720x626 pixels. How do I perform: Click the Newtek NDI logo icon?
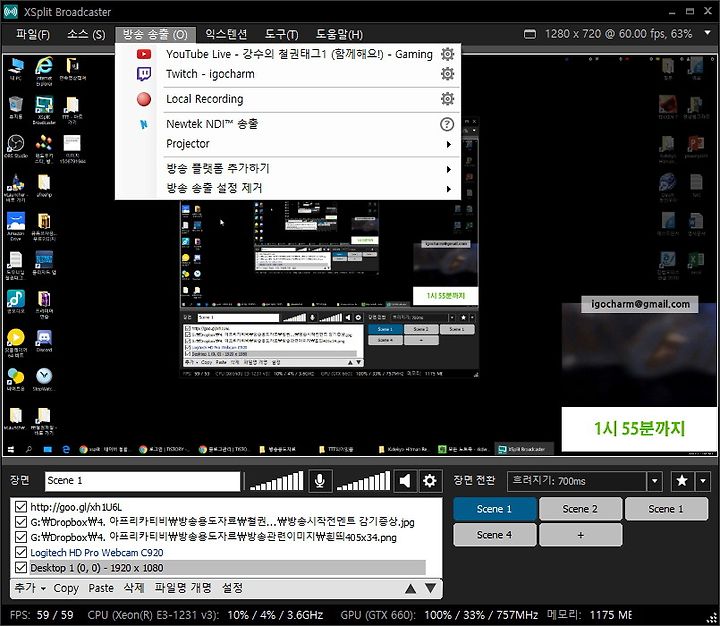click(x=144, y=124)
